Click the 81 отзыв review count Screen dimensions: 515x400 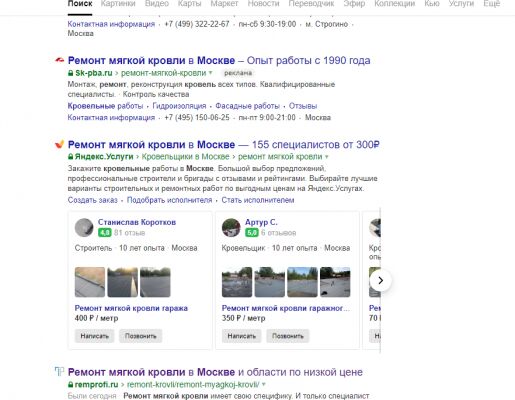tap(129, 233)
